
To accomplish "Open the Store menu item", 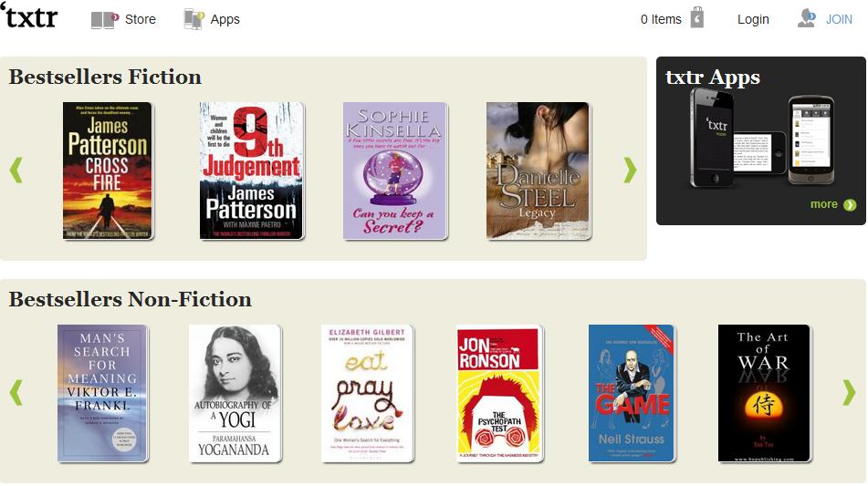I will tap(140, 19).
